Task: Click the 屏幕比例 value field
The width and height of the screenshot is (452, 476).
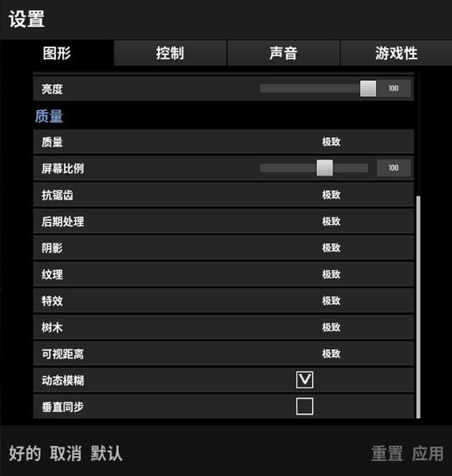Action: pos(393,168)
